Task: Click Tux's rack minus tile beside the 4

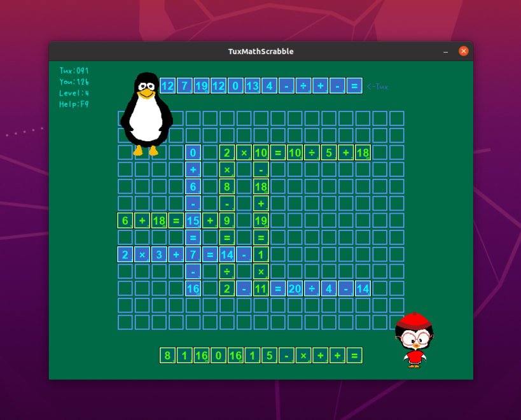Action: point(286,86)
